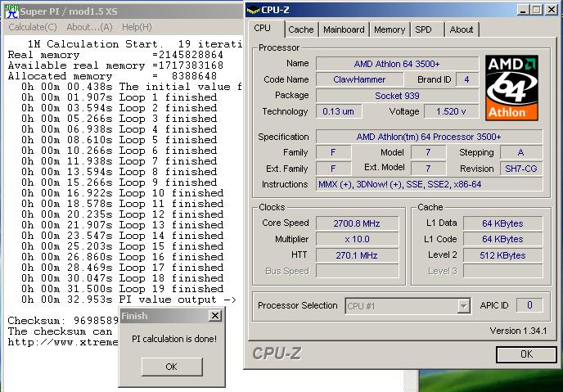Click the 'Loop 19 finished' line
Screen dimensions: 563x392
pos(123,289)
